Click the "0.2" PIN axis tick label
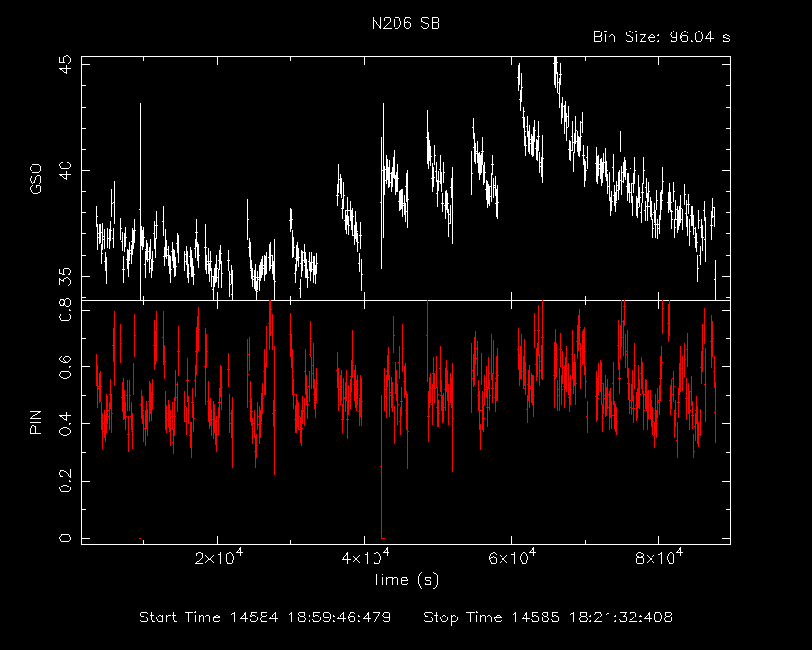 pos(66,482)
